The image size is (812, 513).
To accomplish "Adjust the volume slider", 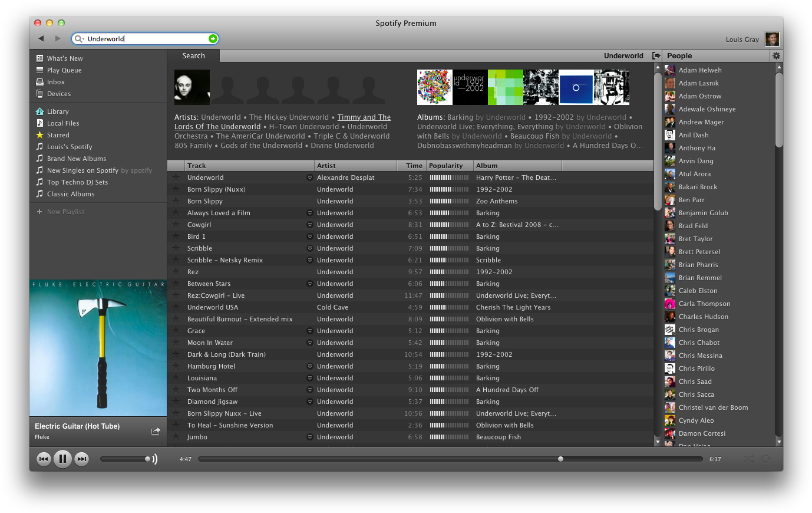I will click(x=126, y=459).
